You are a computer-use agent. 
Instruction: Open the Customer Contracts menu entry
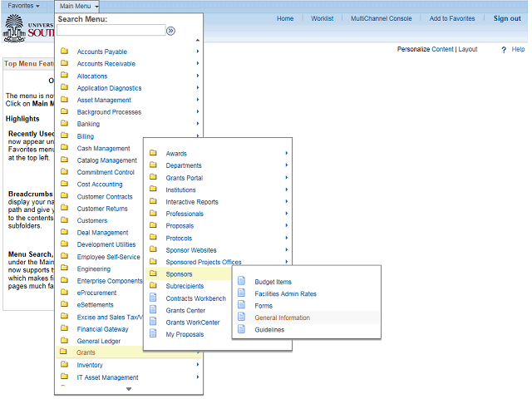(x=105, y=196)
